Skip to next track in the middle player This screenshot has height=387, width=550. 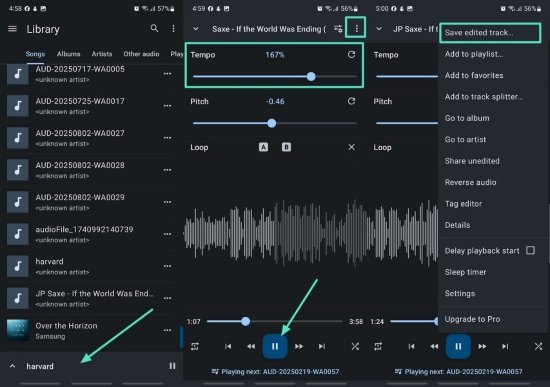point(322,347)
